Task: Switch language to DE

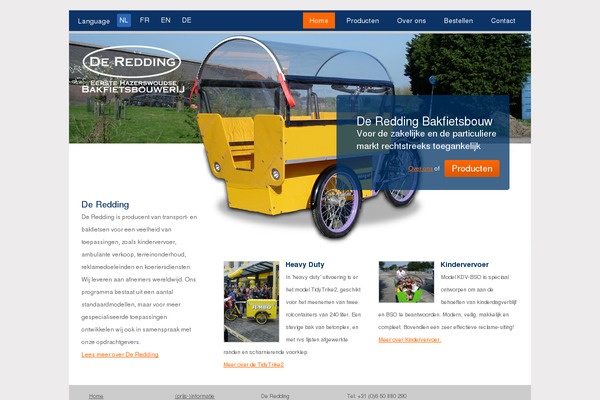Action: 186,20
